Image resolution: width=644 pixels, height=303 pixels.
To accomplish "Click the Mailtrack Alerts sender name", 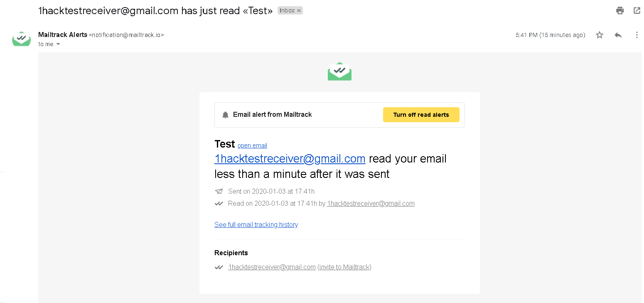I will [x=63, y=35].
